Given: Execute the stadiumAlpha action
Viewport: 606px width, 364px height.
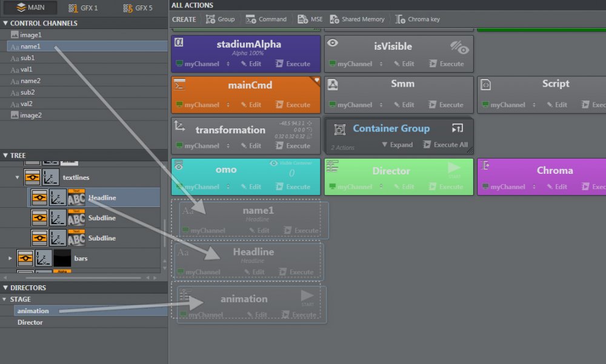Looking at the screenshot, I should (x=293, y=64).
